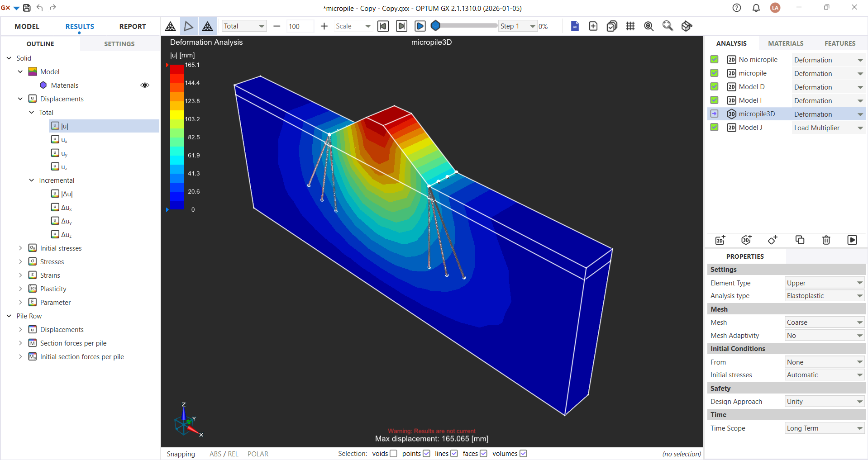Jump to first step in playback
This screenshot has height=460, width=868.
[383, 26]
